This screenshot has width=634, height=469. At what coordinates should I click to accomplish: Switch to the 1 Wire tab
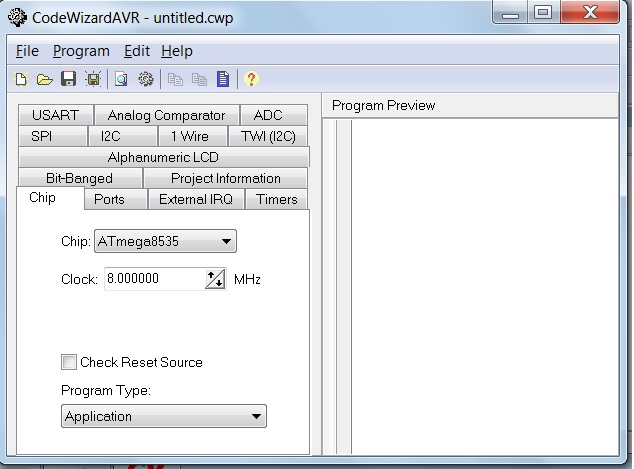pyautogui.click(x=192, y=136)
